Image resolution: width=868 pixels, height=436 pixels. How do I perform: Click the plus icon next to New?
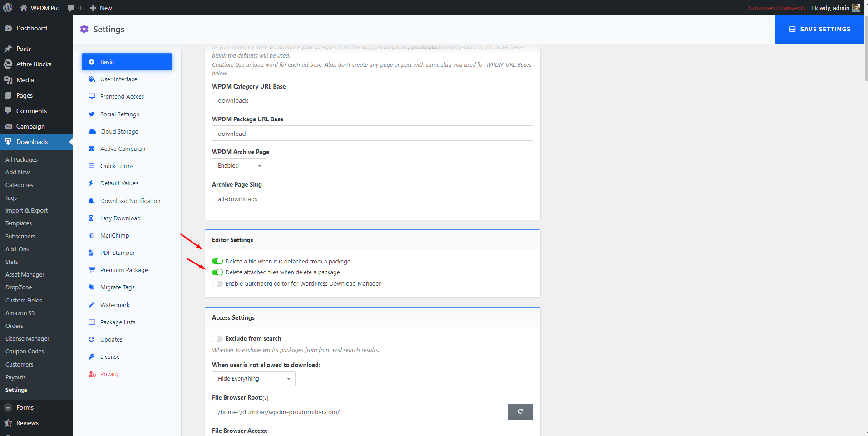tap(93, 8)
